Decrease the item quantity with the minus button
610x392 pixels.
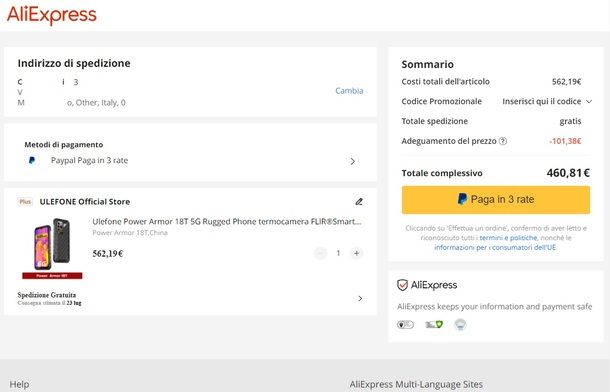(320, 253)
